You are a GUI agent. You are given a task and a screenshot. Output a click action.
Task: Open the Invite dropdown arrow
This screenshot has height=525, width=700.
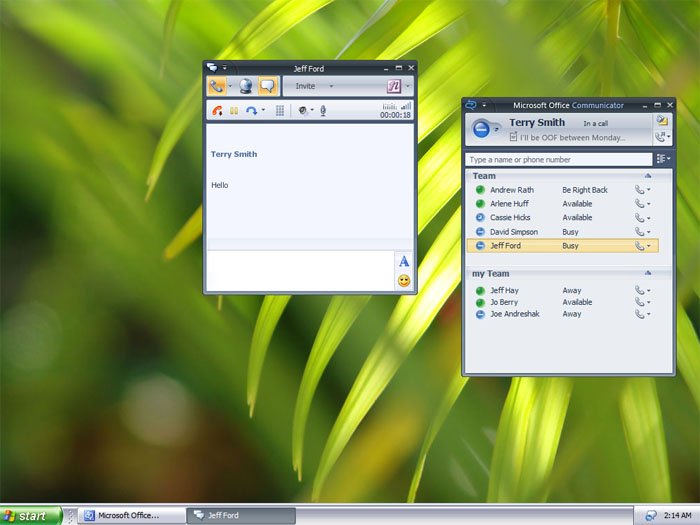tap(331, 86)
